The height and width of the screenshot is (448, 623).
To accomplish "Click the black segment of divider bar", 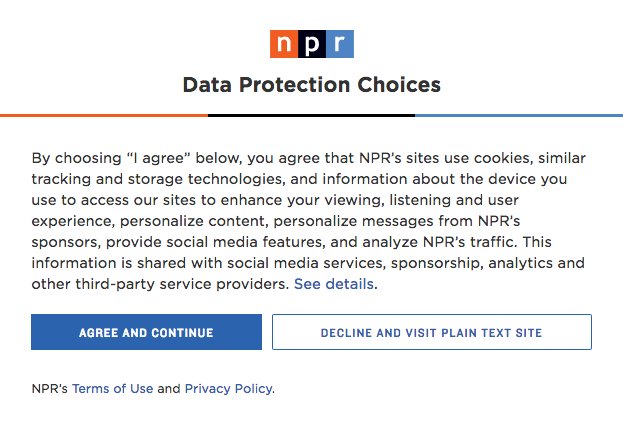I will pos(312,116).
